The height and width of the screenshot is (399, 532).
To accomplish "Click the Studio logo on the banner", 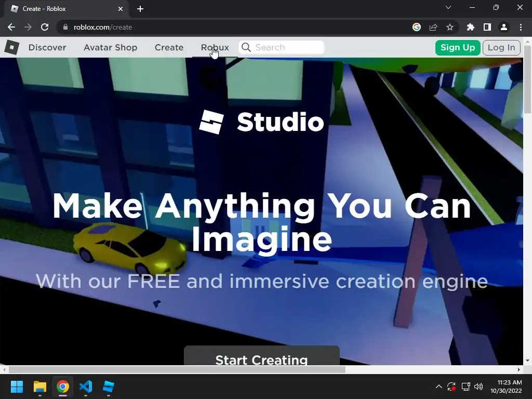I will click(262, 122).
